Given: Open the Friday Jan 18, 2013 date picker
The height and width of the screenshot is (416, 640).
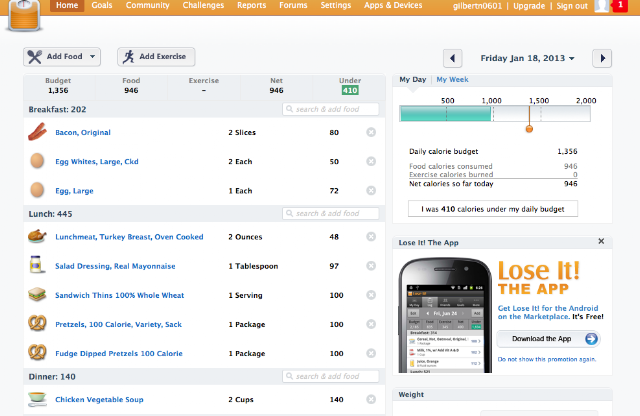Looking at the screenshot, I should [527, 58].
